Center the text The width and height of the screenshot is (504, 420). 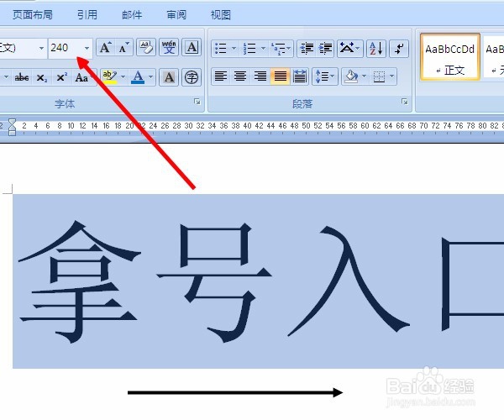pyautogui.click(x=240, y=76)
